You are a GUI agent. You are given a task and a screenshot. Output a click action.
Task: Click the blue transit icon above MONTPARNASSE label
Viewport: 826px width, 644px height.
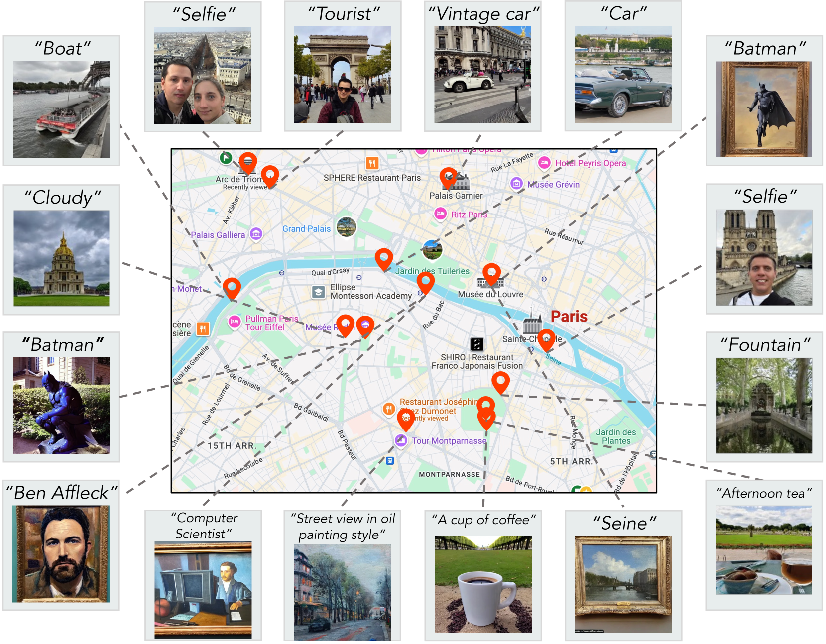click(x=390, y=461)
